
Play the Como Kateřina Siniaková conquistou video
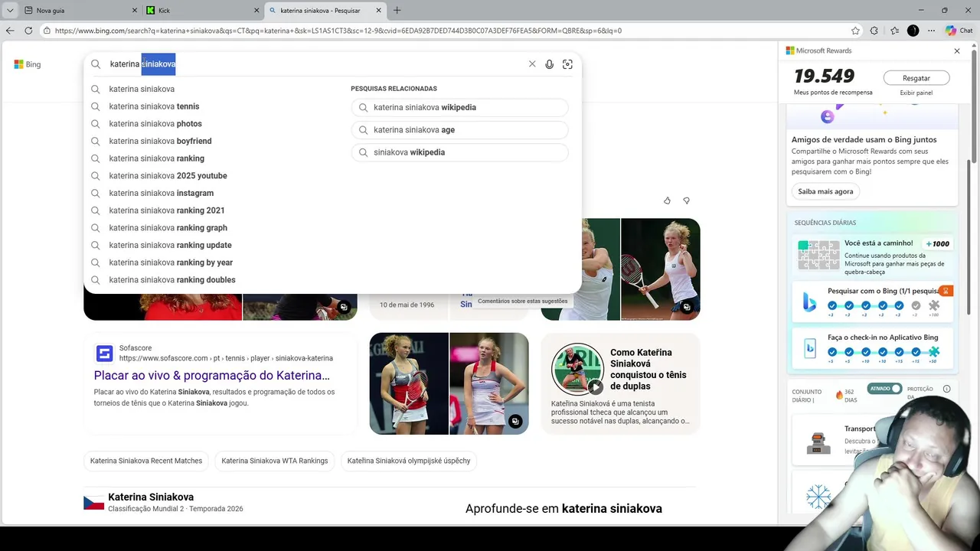pyautogui.click(x=595, y=387)
